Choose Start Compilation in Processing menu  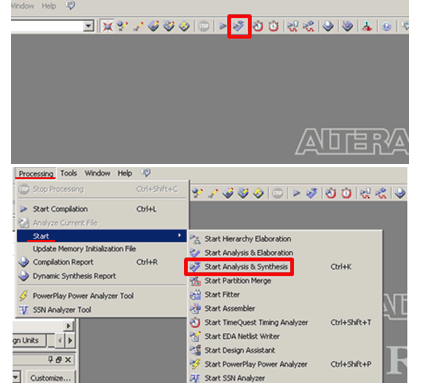102,209
